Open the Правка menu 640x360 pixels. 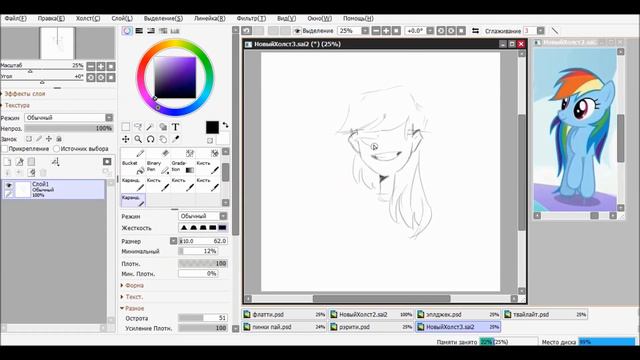(x=51, y=18)
